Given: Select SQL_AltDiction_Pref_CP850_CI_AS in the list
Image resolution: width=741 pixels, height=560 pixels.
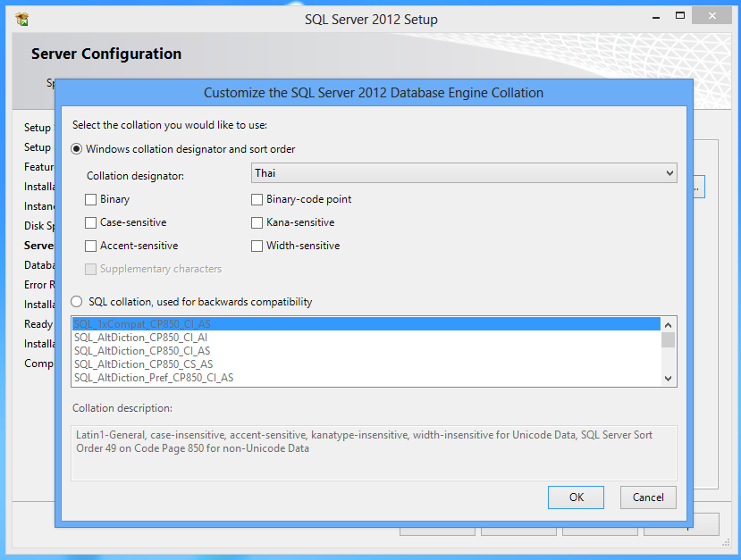Looking at the screenshot, I should [366, 378].
